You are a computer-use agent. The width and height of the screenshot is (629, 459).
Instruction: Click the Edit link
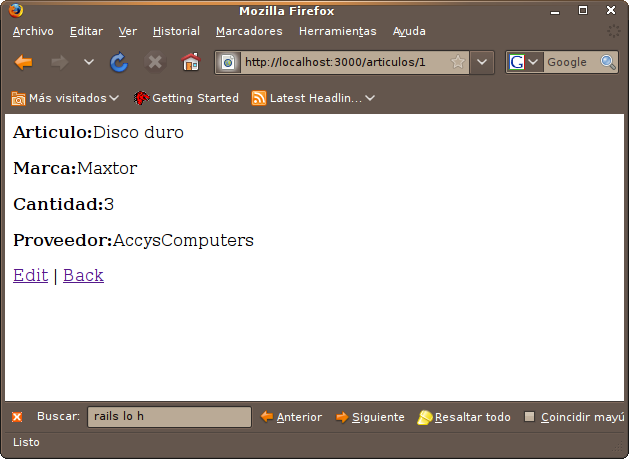click(x=30, y=275)
